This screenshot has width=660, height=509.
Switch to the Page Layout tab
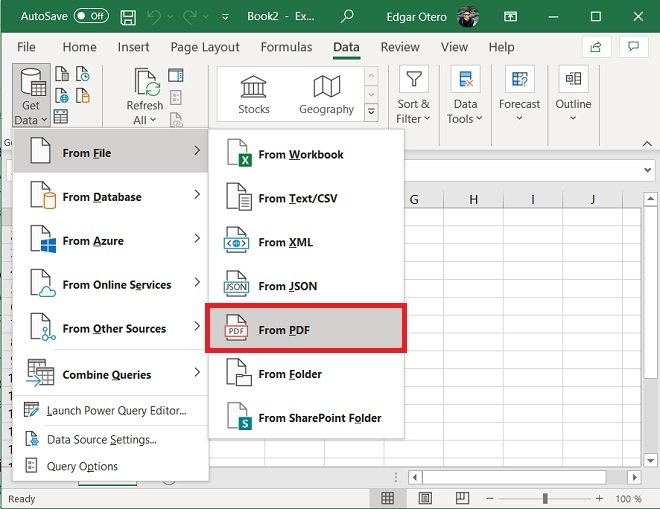[x=205, y=47]
